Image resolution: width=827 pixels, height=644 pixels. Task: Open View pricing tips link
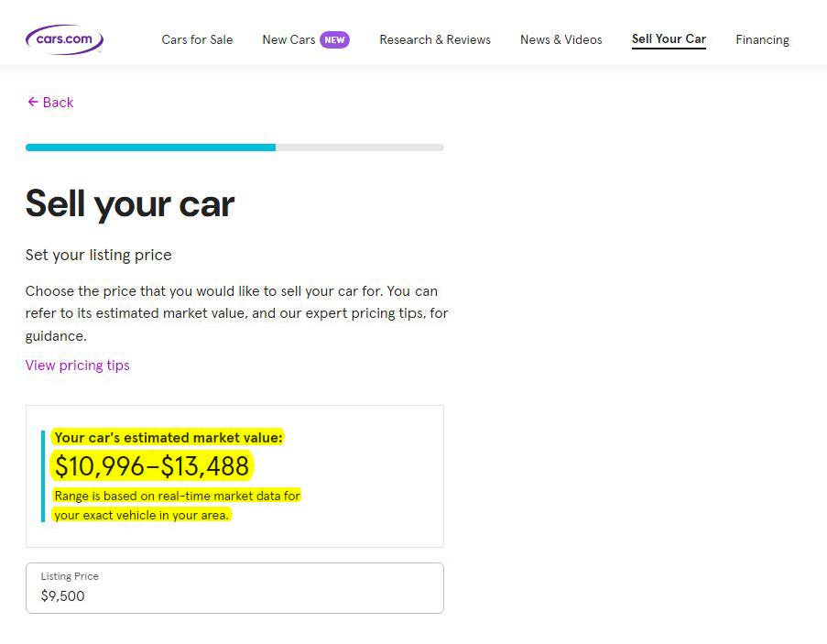[x=78, y=365]
